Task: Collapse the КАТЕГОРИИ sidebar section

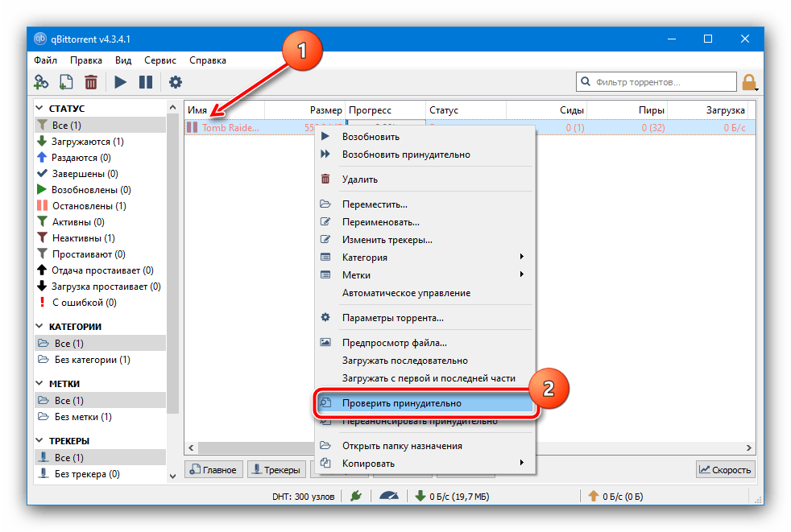Action: (39, 326)
